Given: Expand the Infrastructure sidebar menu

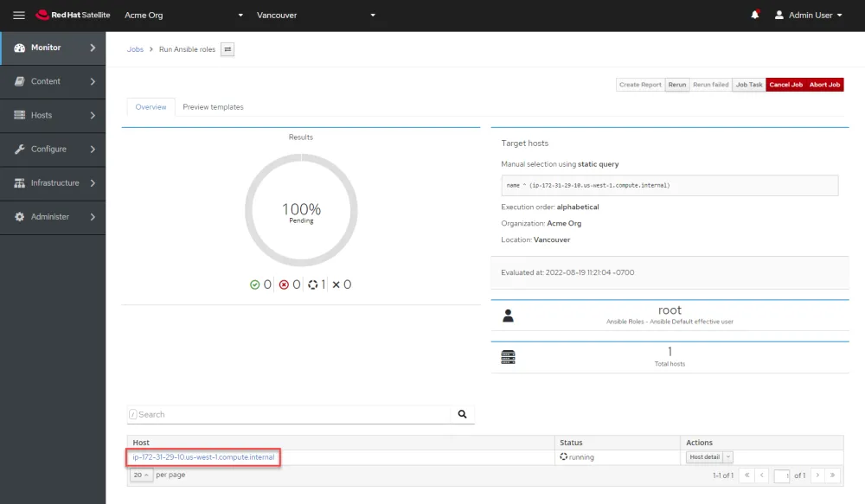Looking at the screenshot, I should coord(53,183).
